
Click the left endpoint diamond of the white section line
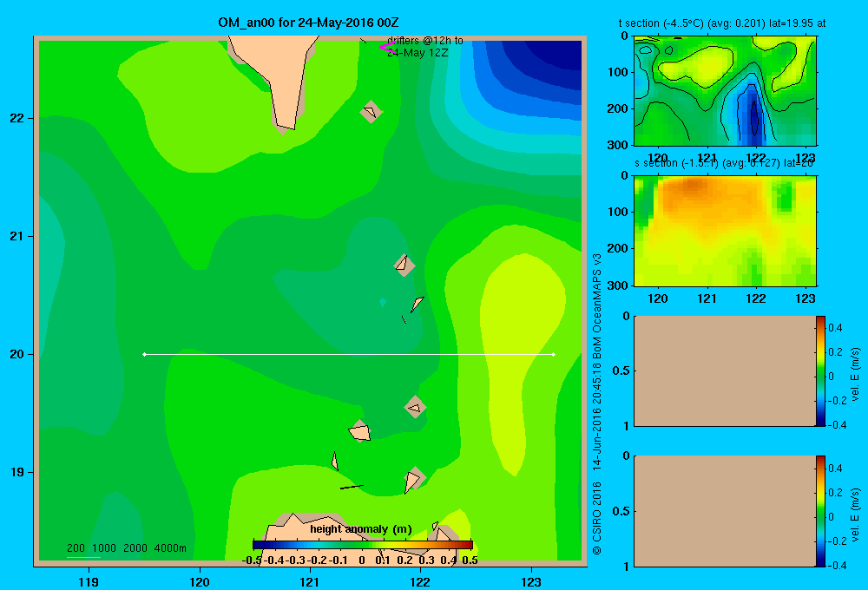(144, 354)
